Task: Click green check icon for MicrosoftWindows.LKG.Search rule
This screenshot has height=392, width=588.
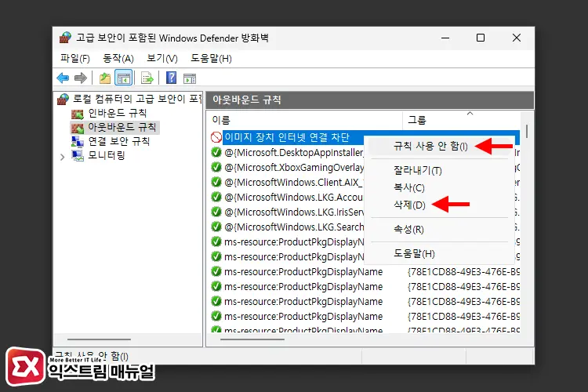Action: click(216, 227)
